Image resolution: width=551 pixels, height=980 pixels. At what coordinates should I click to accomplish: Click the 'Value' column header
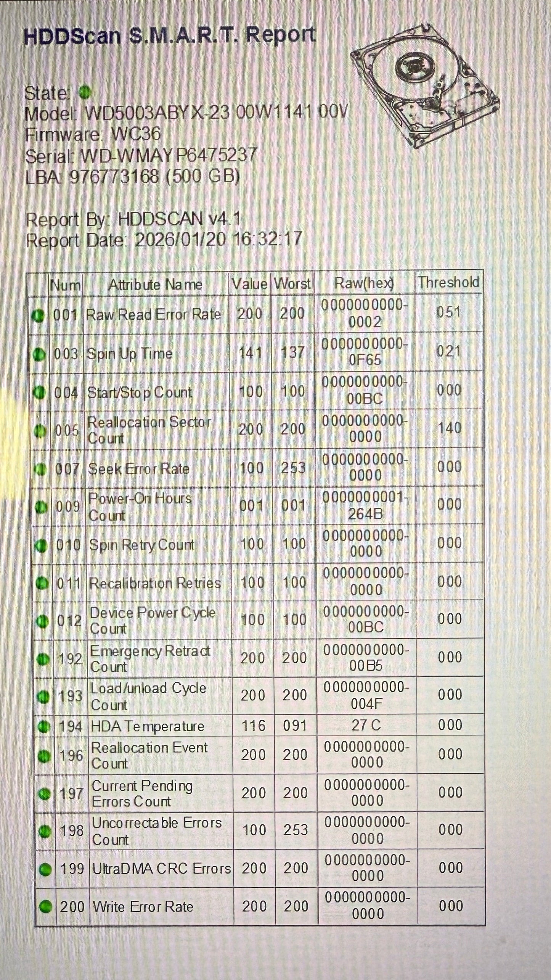(x=250, y=284)
